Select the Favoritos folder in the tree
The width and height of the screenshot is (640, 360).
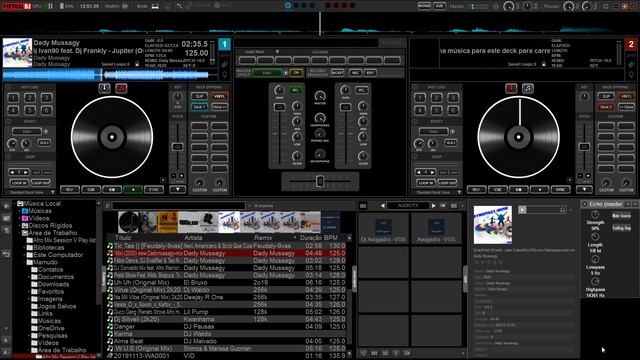pyautogui.click(x=51, y=291)
